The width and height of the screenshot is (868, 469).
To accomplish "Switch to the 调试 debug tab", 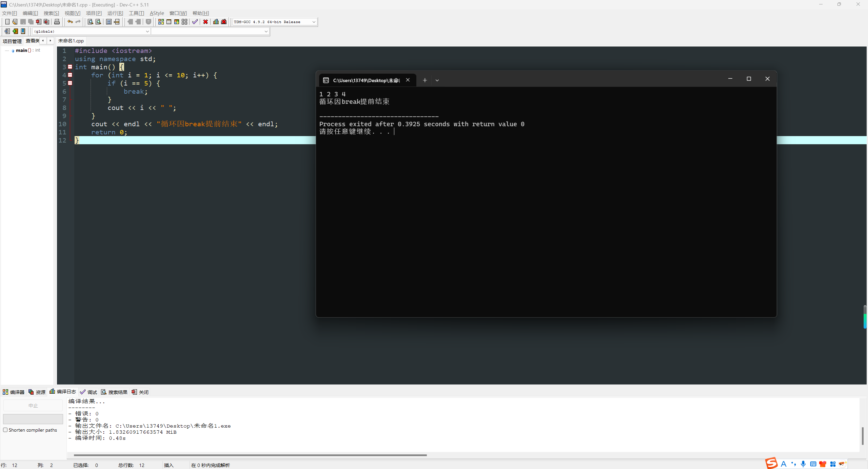I will tap(88, 392).
